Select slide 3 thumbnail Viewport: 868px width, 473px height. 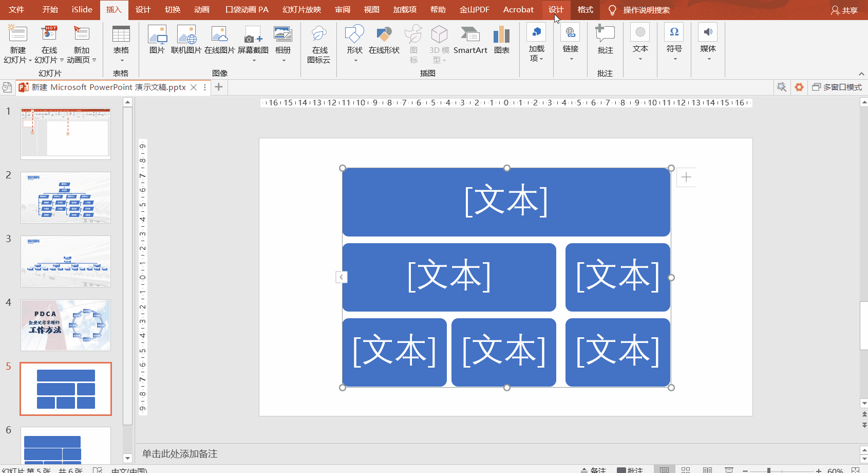pos(66,261)
